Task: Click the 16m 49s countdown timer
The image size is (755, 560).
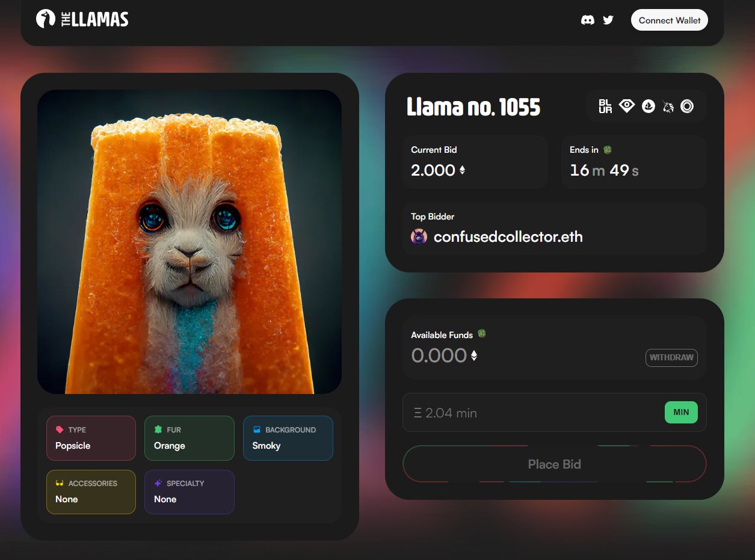Action: pyautogui.click(x=604, y=170)
